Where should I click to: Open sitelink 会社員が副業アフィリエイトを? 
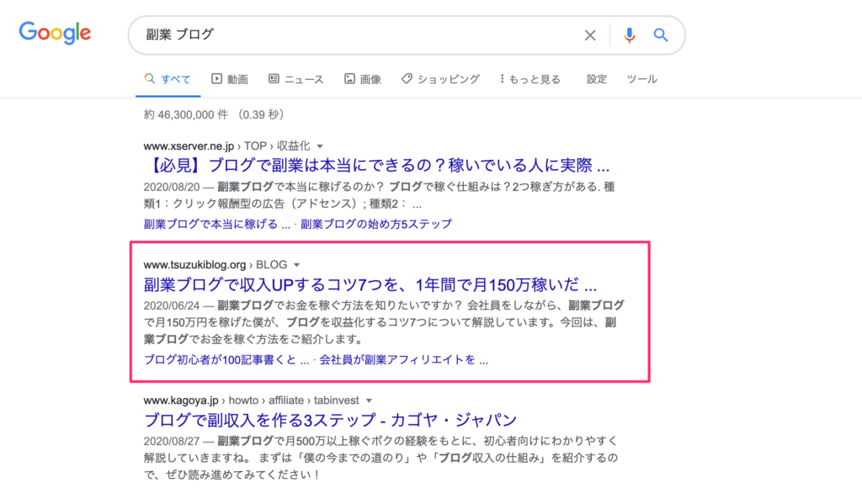pyautogui.click(x=403, y=360)
